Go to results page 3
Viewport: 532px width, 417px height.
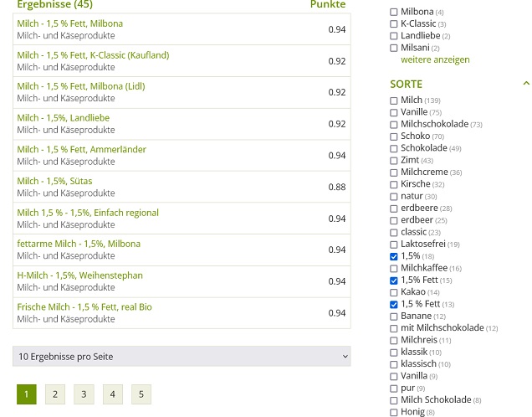click(84, 394)
